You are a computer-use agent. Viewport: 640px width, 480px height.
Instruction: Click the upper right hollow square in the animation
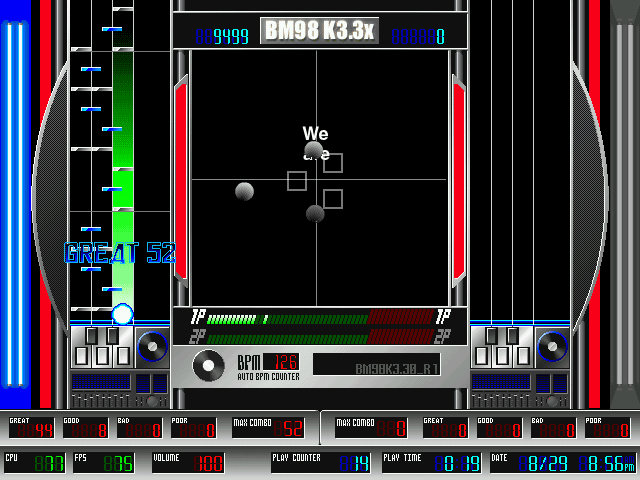coord(333,163)
